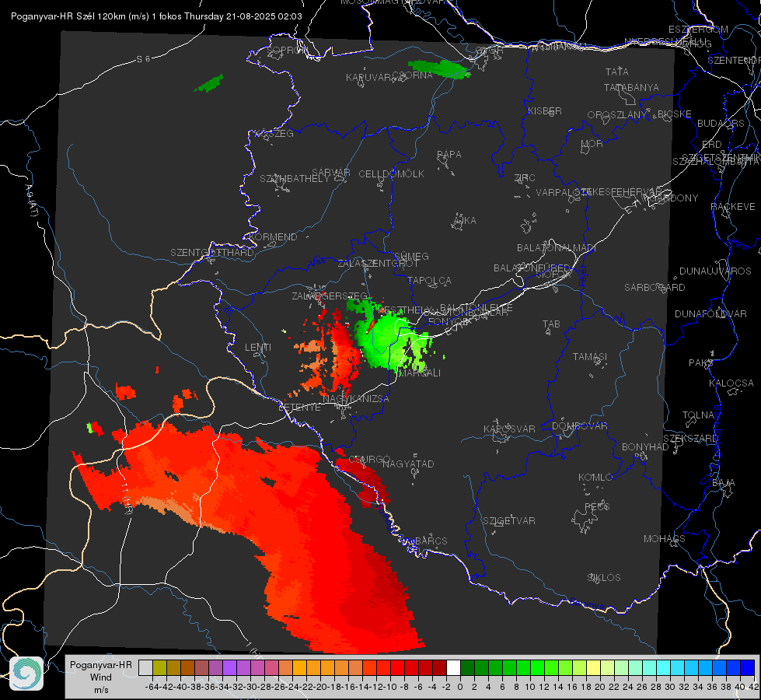Click the swirl logo icon at bottom-left
The width and height of the screenshot is (761, 700).
point(26,674)
